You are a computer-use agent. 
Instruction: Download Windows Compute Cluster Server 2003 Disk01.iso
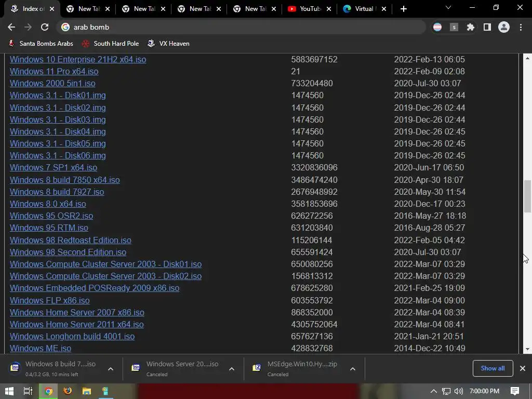[105, 264]
